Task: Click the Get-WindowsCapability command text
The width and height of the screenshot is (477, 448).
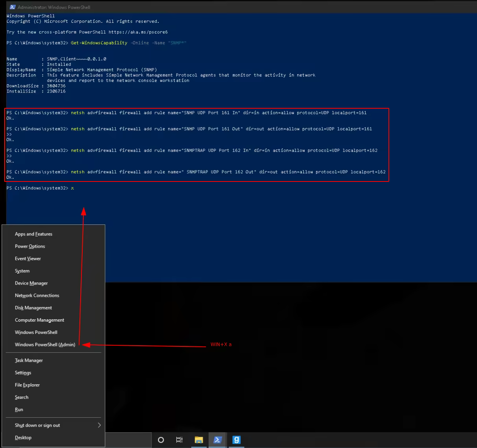Action: pos(99,43)
